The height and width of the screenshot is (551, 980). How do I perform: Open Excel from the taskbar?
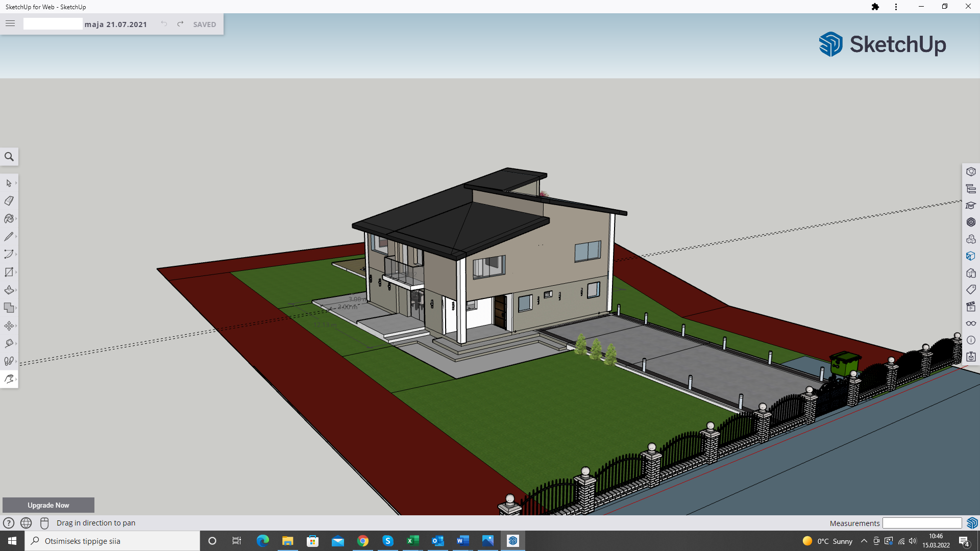(x=413, y=541)
